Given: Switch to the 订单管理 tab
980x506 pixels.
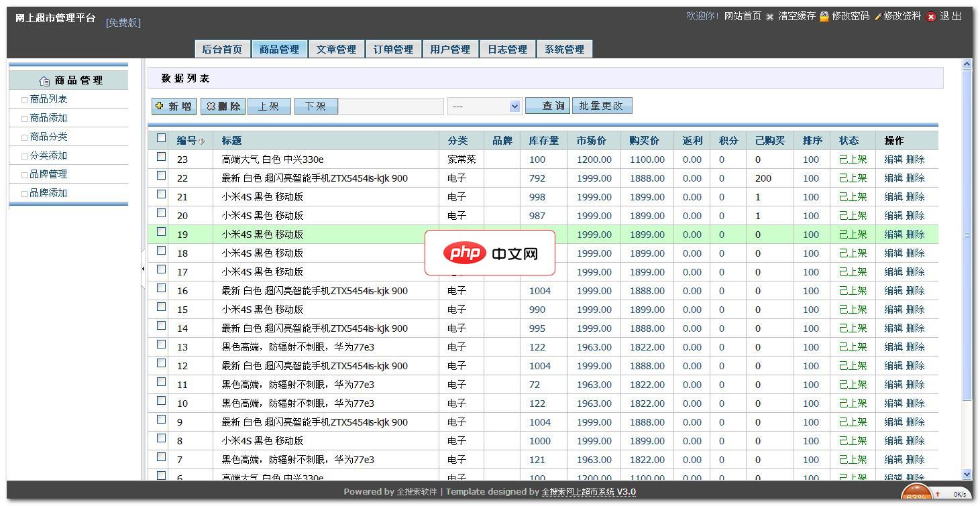Looking at the screenshot, I should [392, 48].
